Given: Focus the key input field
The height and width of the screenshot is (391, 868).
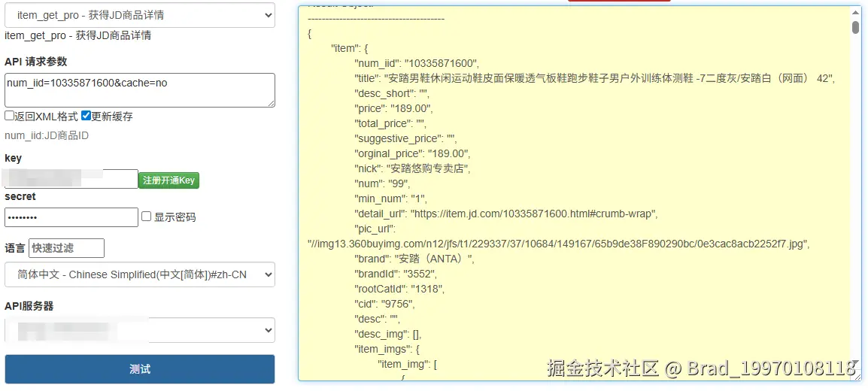Looking at the screenshot, I should 71,179.
